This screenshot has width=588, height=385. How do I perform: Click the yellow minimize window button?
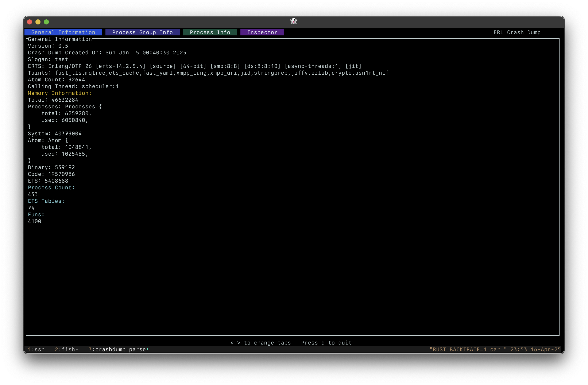click(x=38, y=22)
